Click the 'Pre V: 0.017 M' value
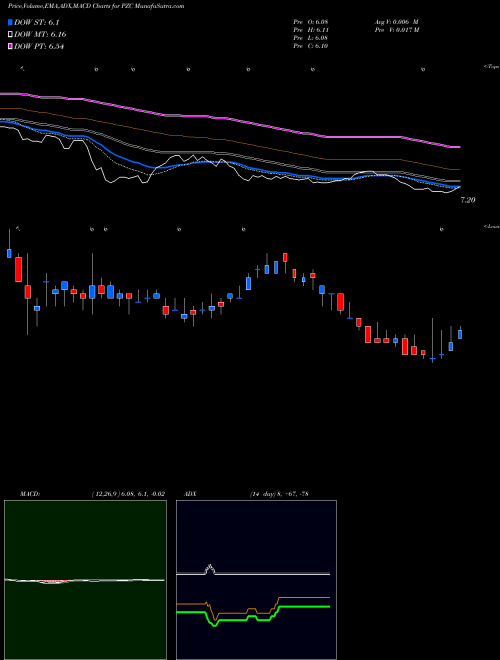 pos(396,30)
